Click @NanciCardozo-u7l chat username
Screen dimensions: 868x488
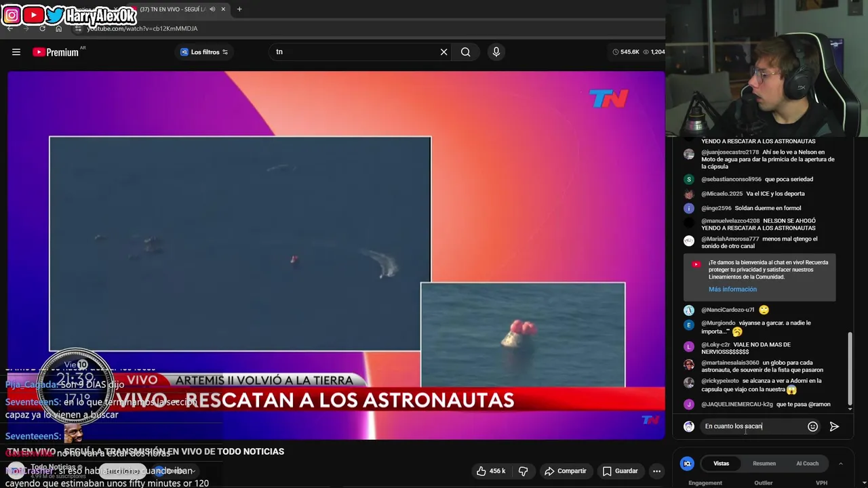pyautogui.click(x=728, y=310)
